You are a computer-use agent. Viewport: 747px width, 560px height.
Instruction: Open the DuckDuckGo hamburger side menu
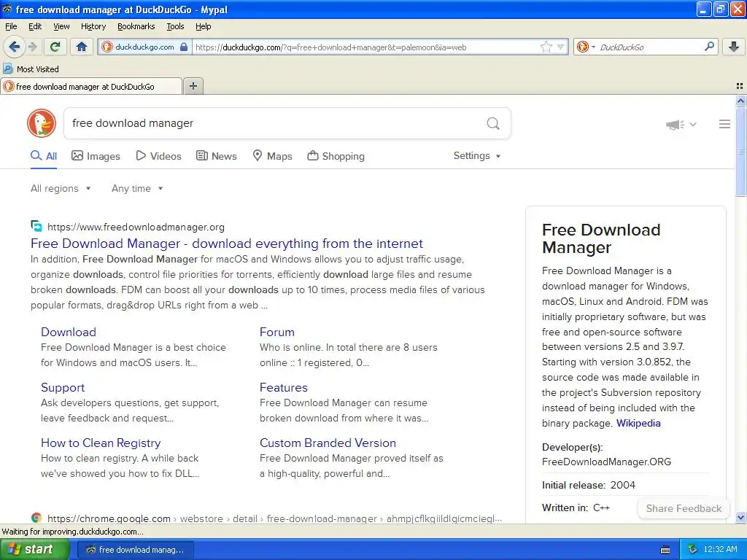[x=724, y=124]
